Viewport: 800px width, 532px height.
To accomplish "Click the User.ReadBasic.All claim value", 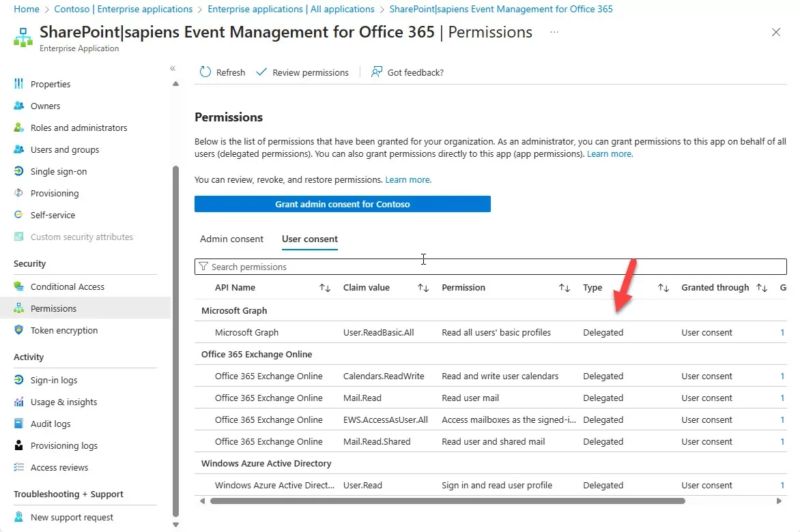I will click(379, 332).
